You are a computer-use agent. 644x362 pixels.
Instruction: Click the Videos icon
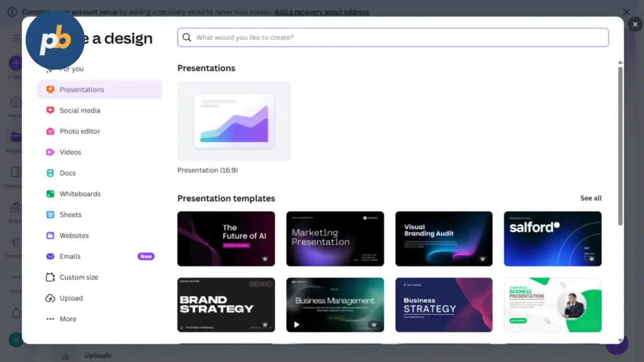(x=50, y=152)
